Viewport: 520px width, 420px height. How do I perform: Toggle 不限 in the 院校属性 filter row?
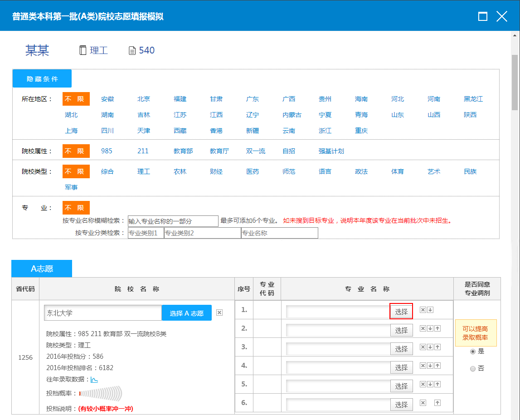click(76, 151)
